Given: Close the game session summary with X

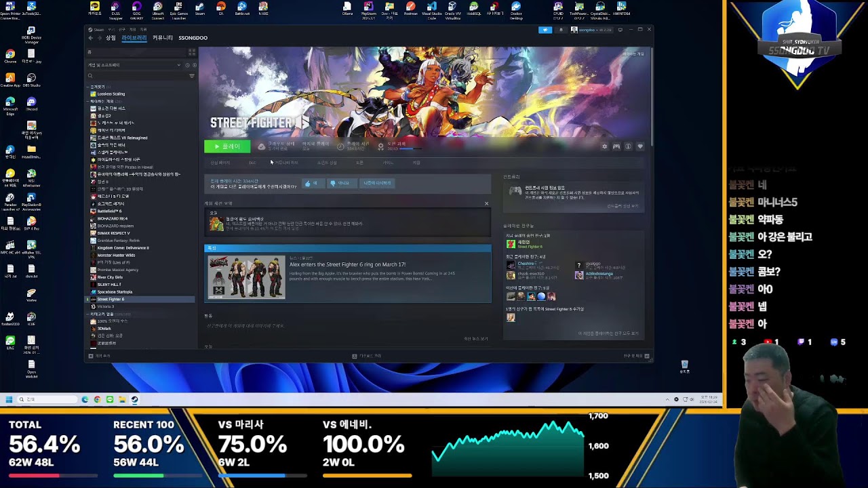Looking at the screenshot, I should pos(486,203).
